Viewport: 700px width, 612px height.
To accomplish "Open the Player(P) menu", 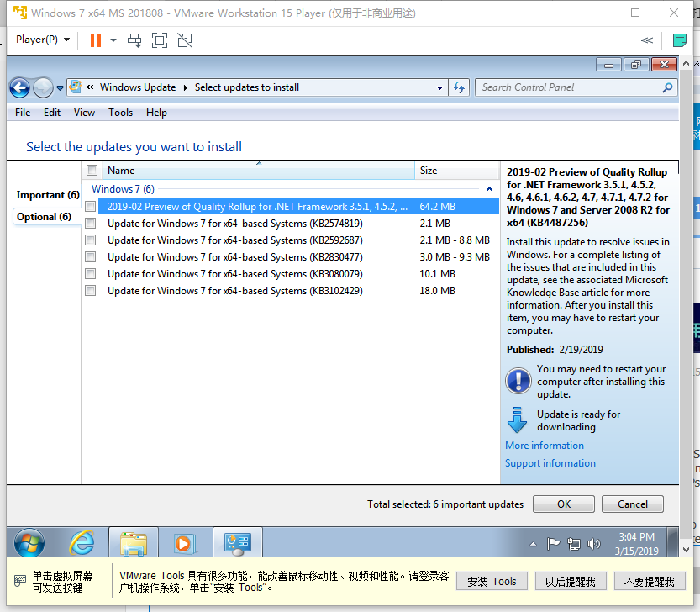I will click(43, 40).
